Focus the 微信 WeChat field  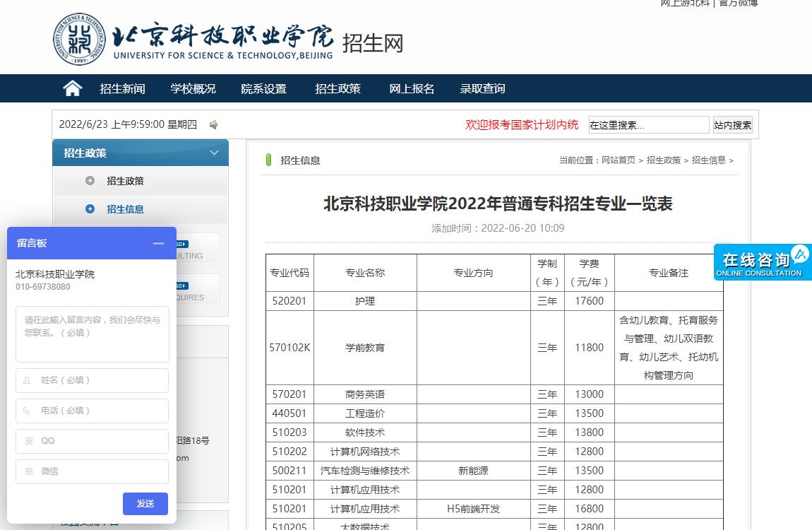coord(92,471)
